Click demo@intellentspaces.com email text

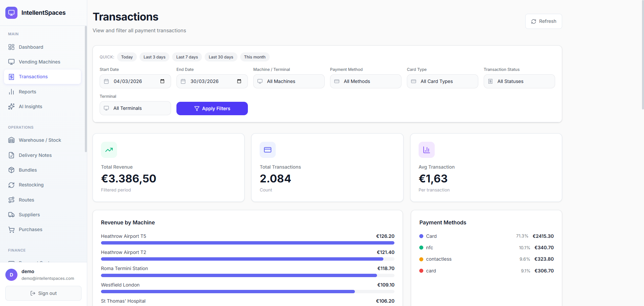point(48,278)
